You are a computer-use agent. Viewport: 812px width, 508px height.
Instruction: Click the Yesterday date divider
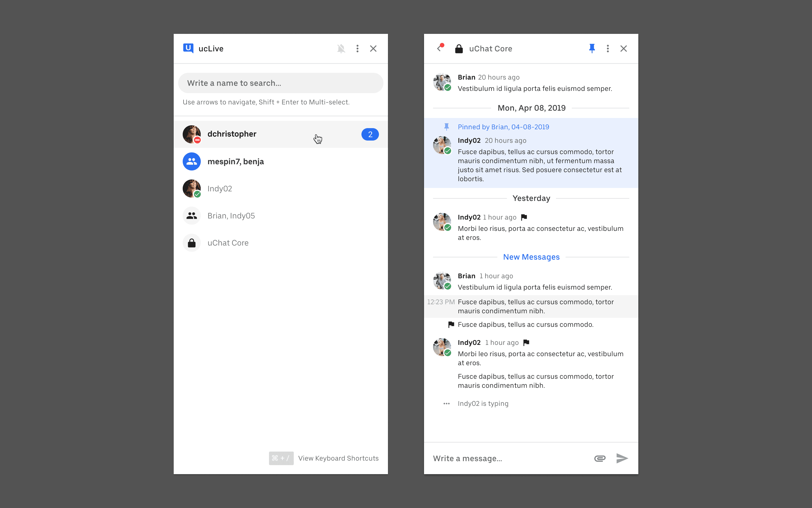tap(531, 198)
